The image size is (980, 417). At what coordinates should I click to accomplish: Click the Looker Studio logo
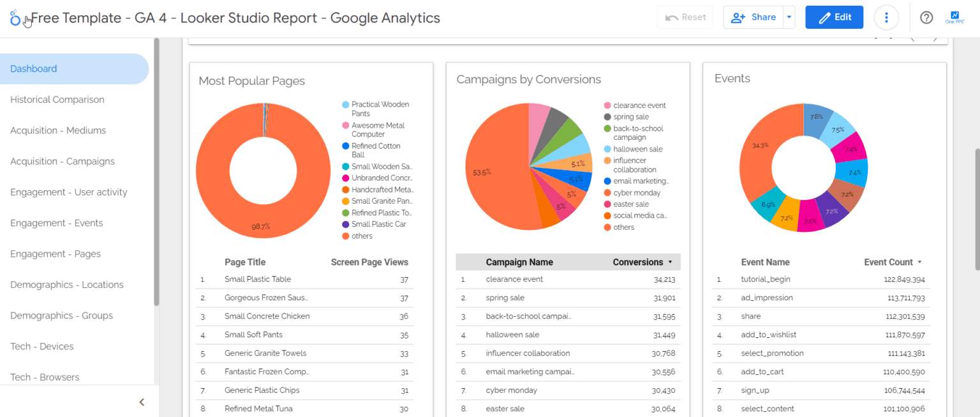[x=15, y=17]
